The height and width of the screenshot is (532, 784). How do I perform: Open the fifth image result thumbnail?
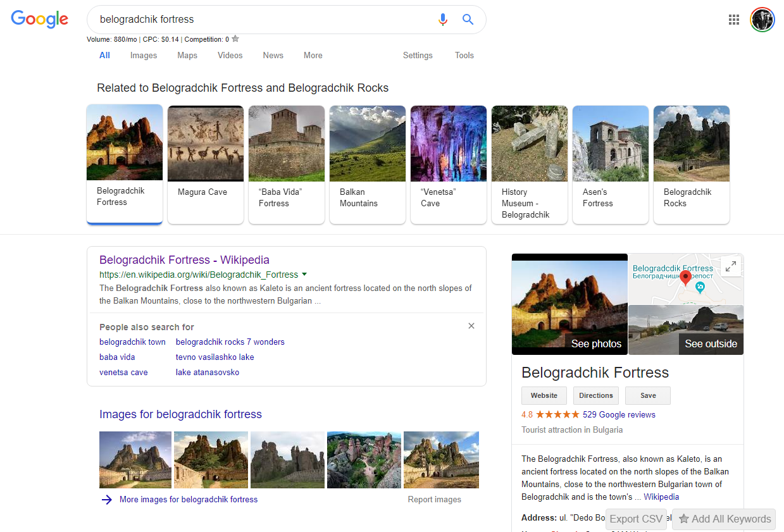[441, 460]
